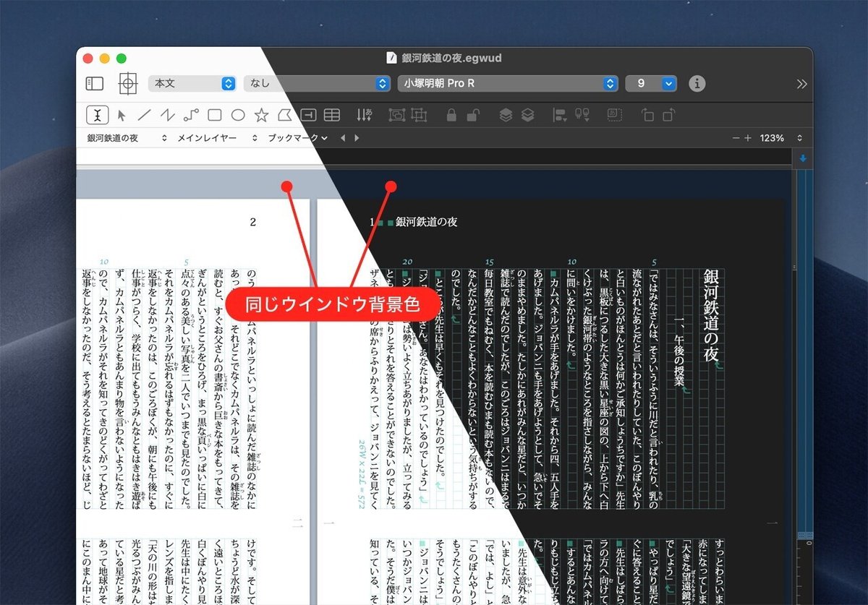Open the info inspector button
Image resolution: width=868 pixels, height=605 pixels.
point(697,83)
